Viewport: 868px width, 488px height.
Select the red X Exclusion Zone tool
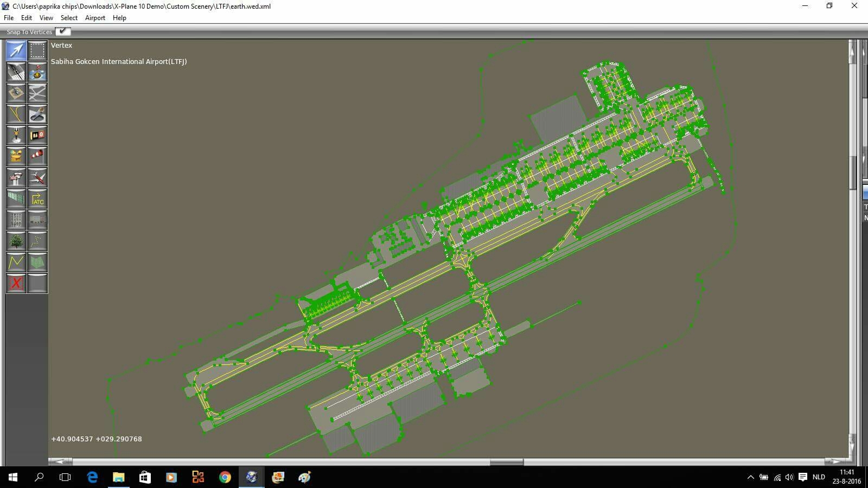tap(16, 283)
